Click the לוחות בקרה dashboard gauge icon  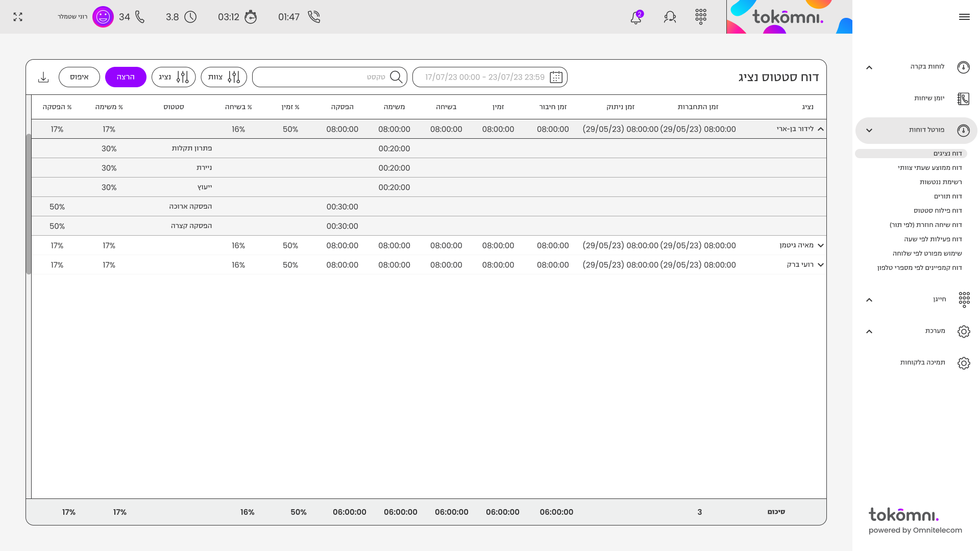tap(964, 67)
